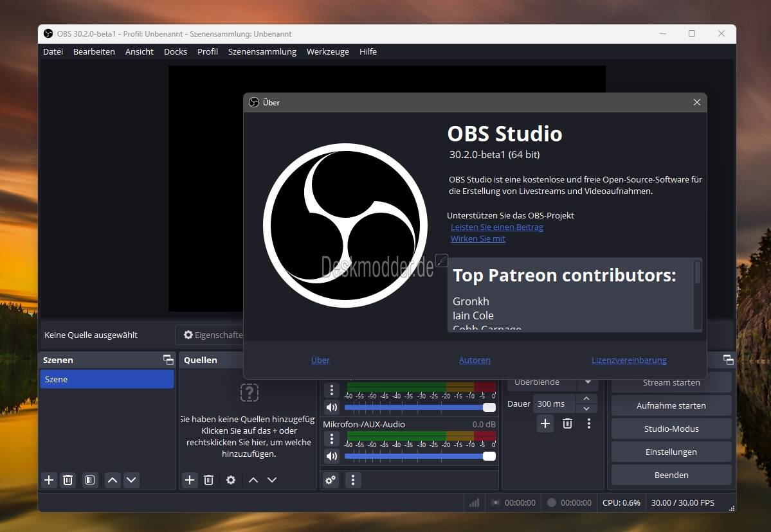The height and width of the screenshot is (532, 771).
Task: Open Mikrofon-/AUX-Audio three-dot options
Action: [x=332, y=439]
